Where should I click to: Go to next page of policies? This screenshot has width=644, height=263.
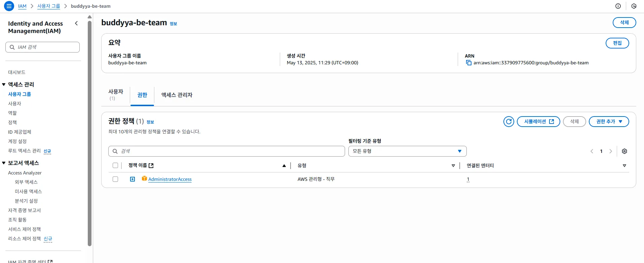(611, 151)
